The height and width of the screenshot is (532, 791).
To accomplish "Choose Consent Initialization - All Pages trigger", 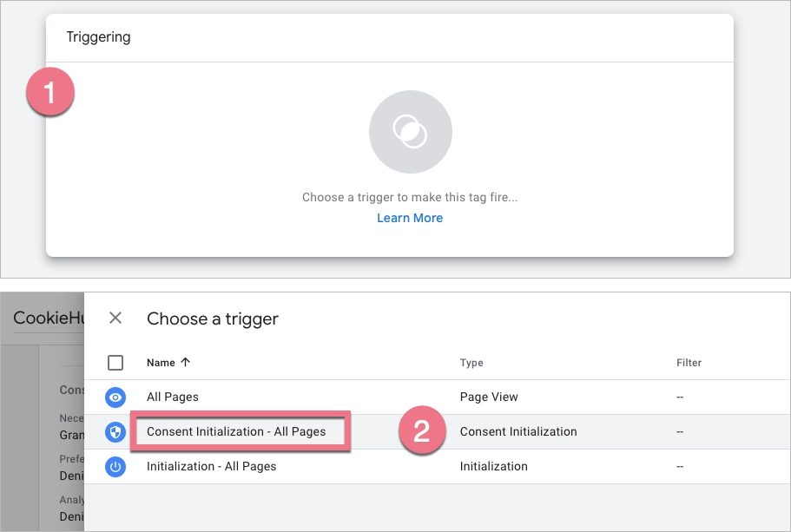I will pos(236,431).
